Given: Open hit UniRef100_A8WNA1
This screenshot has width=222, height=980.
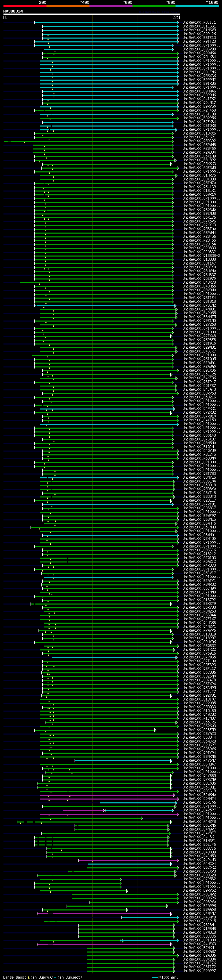Looking at the screenshot, I should pos(199,535).
